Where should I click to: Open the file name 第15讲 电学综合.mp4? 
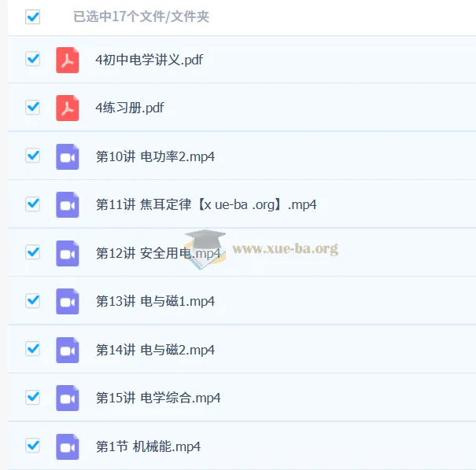158,398
